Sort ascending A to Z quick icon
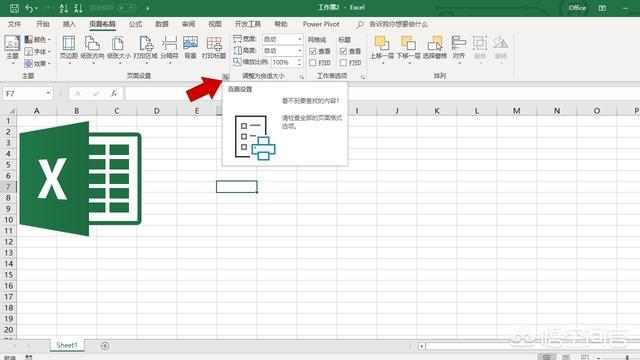This screenshot has width=640, height=360. pos(64,8)
